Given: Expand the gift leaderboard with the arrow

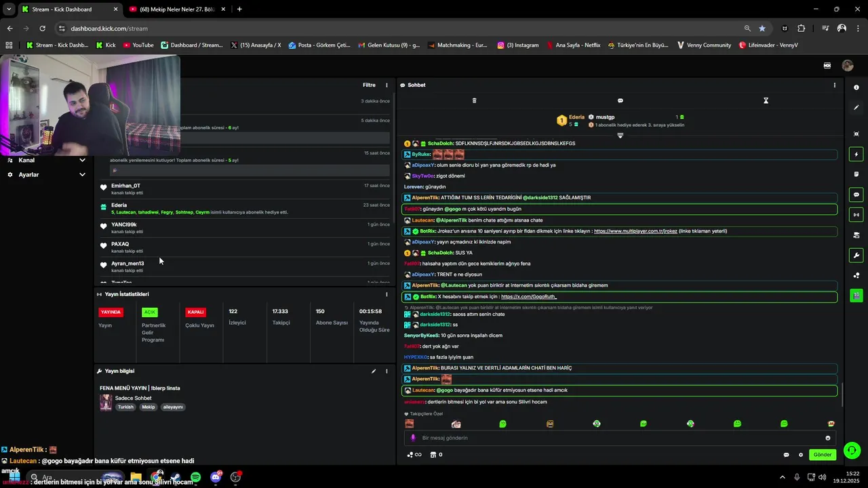Looking at the screenshot, I should pyautogui.click(x=620, y=136).
